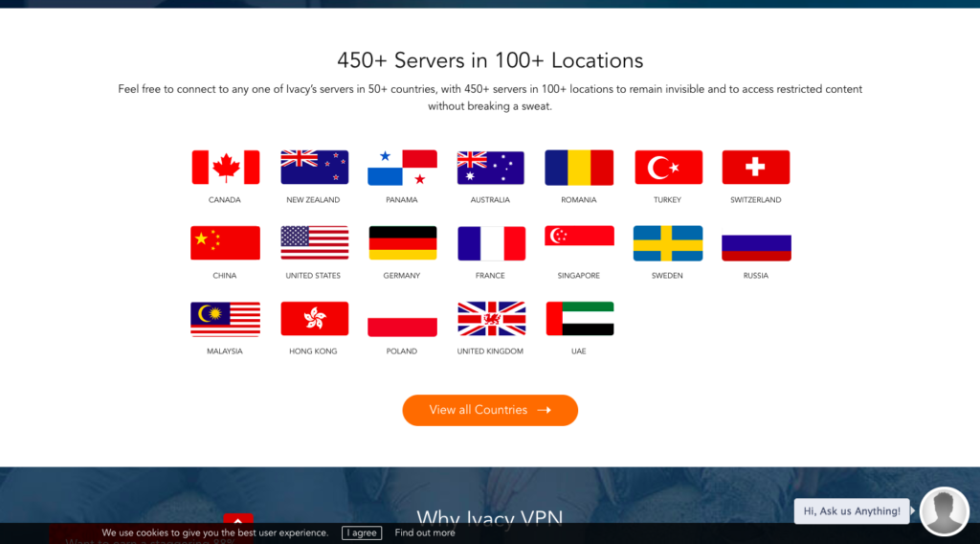Click the Hong Kong flag icon
The height and width of the screenshot is (544, 980).
(314, 319)
